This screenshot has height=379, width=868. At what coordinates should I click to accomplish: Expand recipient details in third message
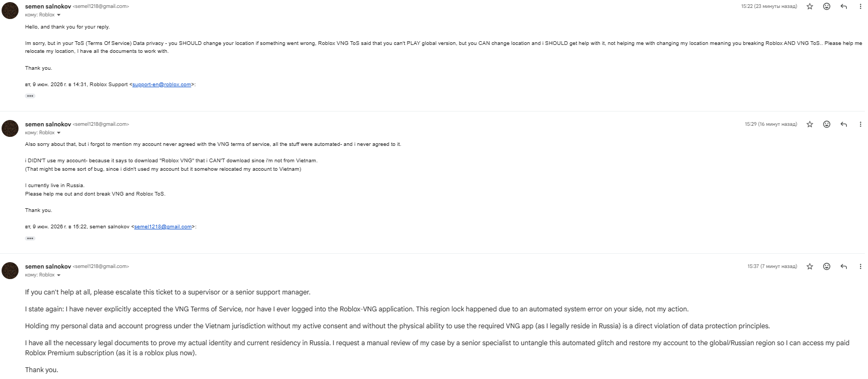(59, 275)
